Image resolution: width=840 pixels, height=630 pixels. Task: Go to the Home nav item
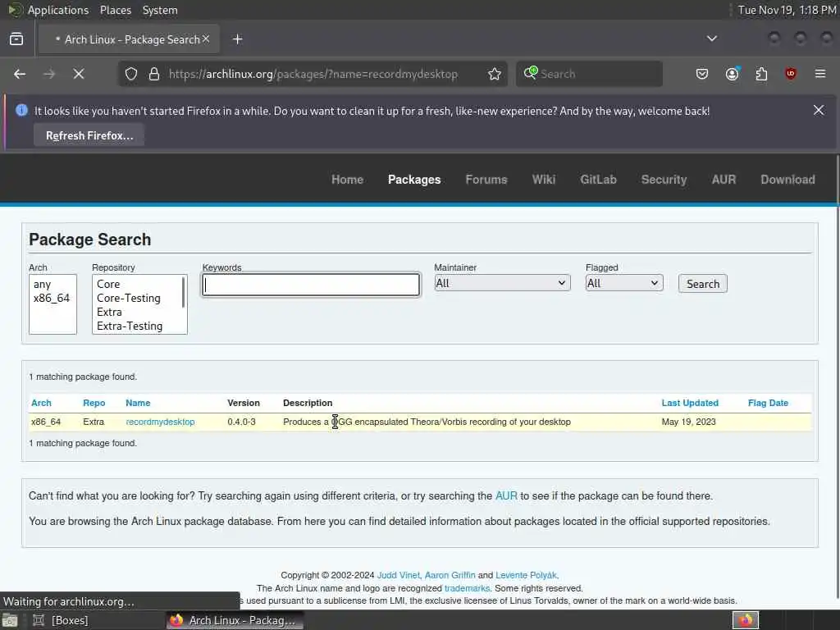tap(347, 180)
